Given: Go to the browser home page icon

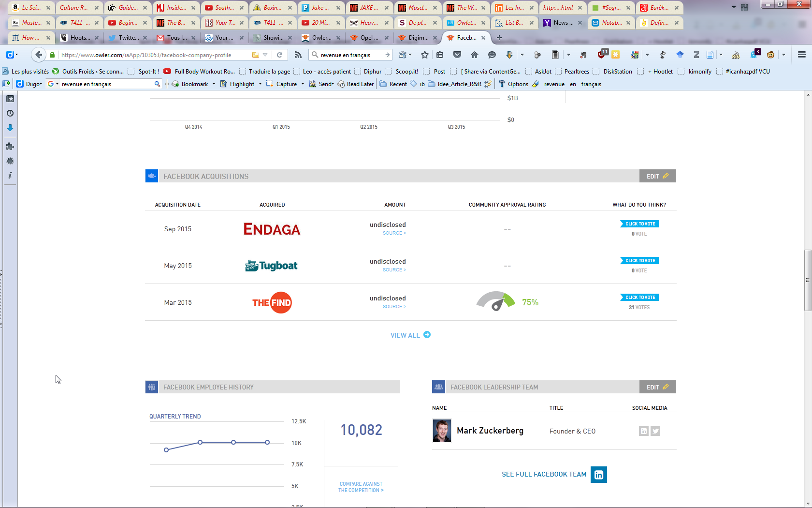Looking at the screenshot, I should (475, 55).
